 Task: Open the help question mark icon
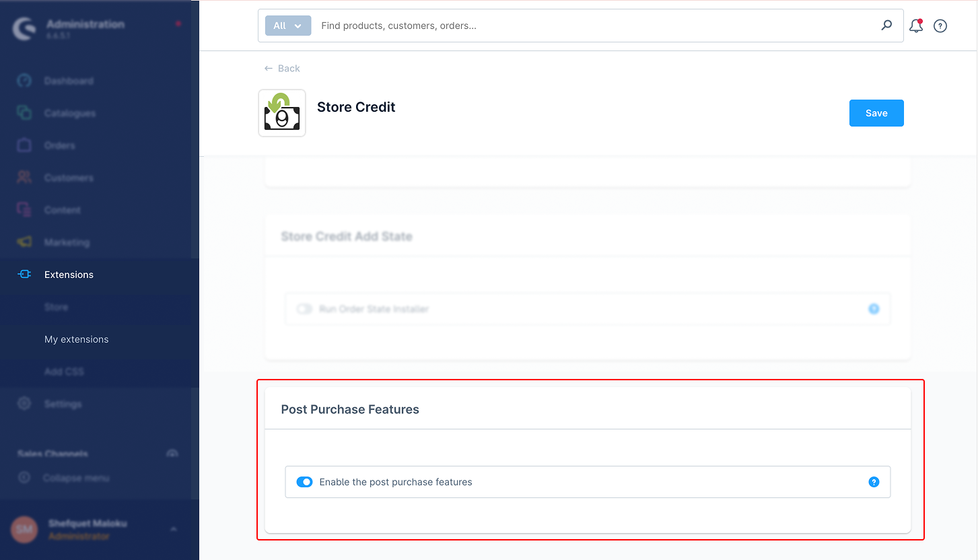pos(940,26)
